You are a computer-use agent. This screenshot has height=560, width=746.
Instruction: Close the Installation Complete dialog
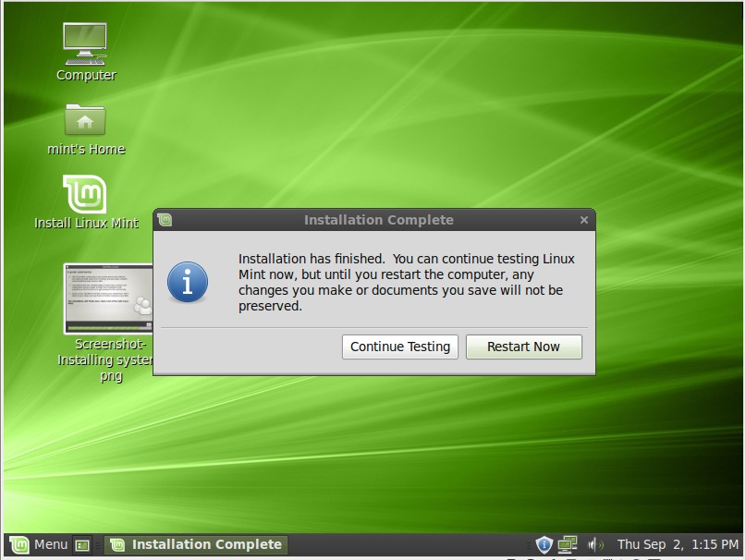pyautogui.click(x=584, y=220)
